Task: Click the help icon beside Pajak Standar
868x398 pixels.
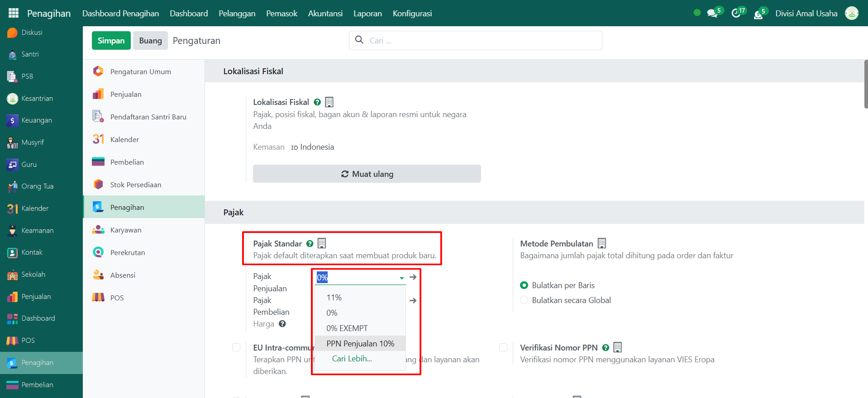Action: click(310, 244)
